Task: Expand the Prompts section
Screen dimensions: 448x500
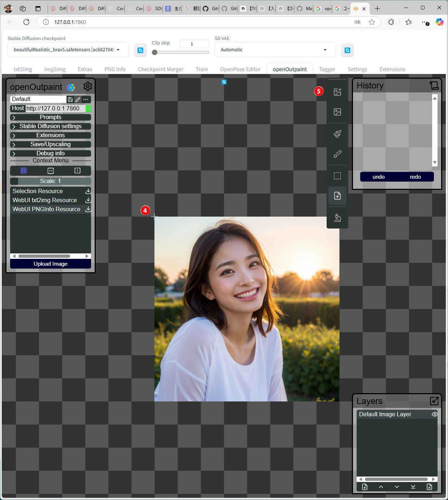Action: (x=50, y=117)
